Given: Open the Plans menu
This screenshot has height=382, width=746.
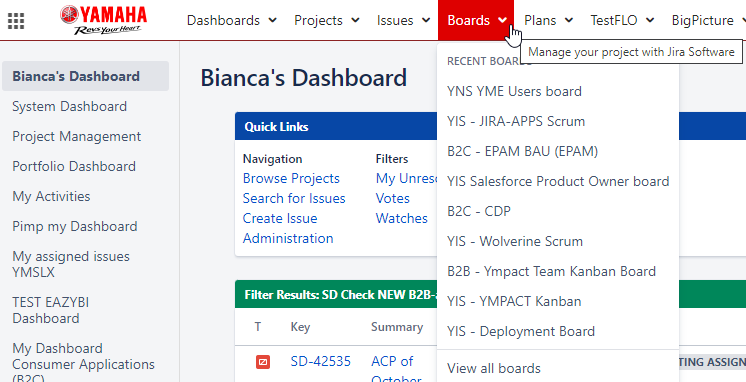Looking at the screenshot, I should tap(549, 20).
